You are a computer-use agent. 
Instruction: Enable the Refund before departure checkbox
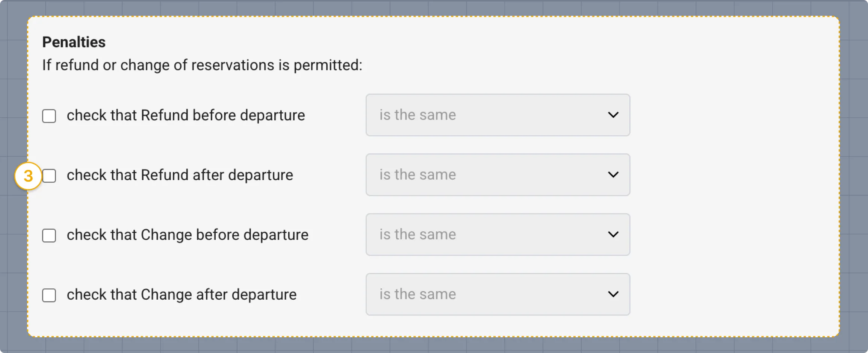[49, 116]
